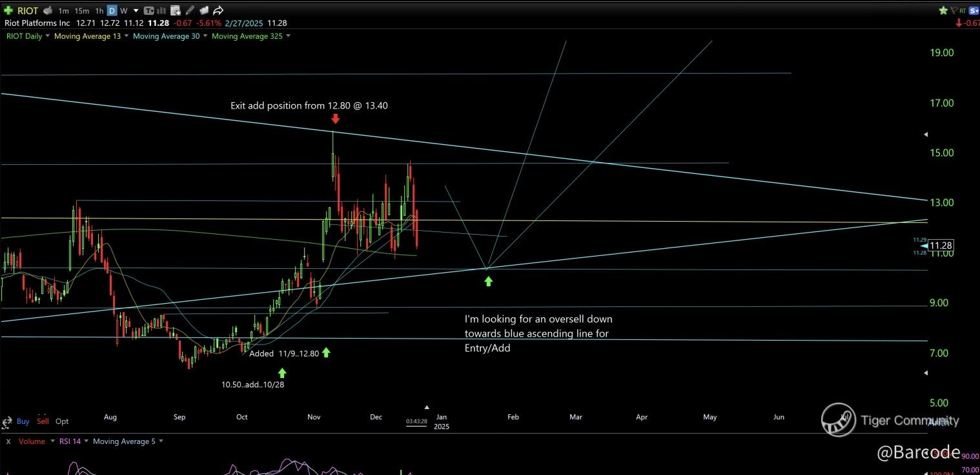Click the green star favorite icon
Image resolution: width=980 pixels, height=475 pixels.
943,10
